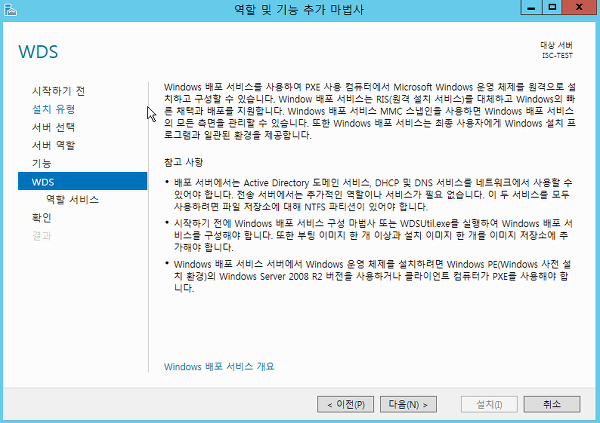Screen dimensions: 600x423
Task: Click the wizard icon in the title bar
Action: coord(10,10)
